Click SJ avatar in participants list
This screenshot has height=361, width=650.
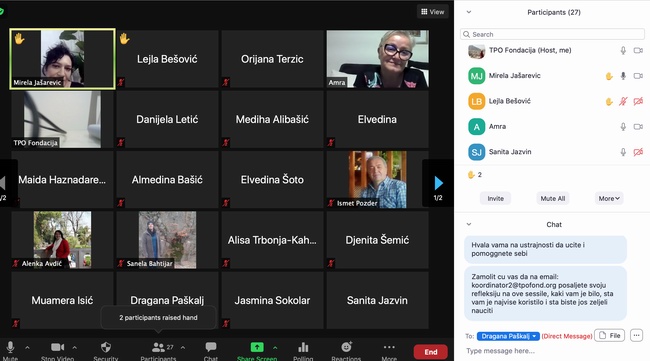click(476, 152)
